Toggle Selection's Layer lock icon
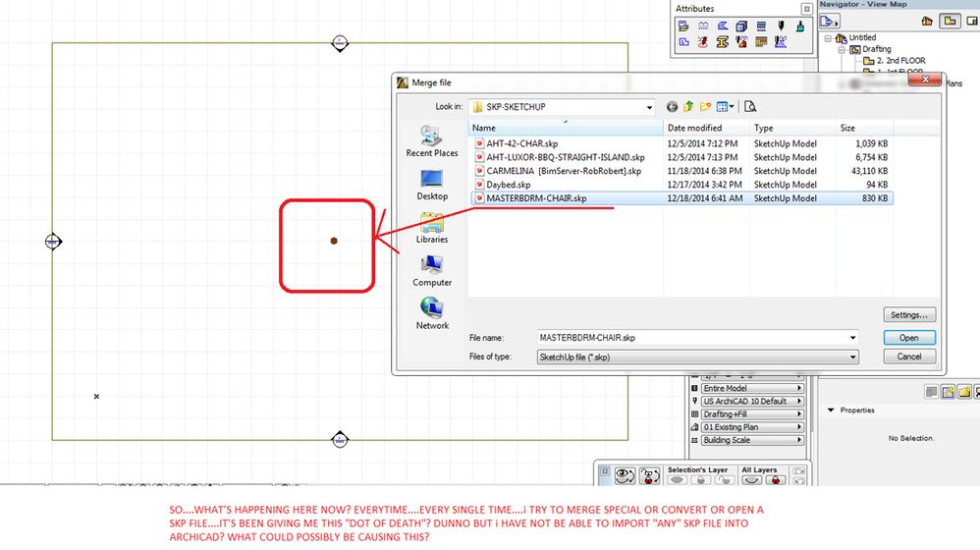Image resolution: width=980 pixels, height=550 pixels. pyautogui.click(x=700, y=480)
